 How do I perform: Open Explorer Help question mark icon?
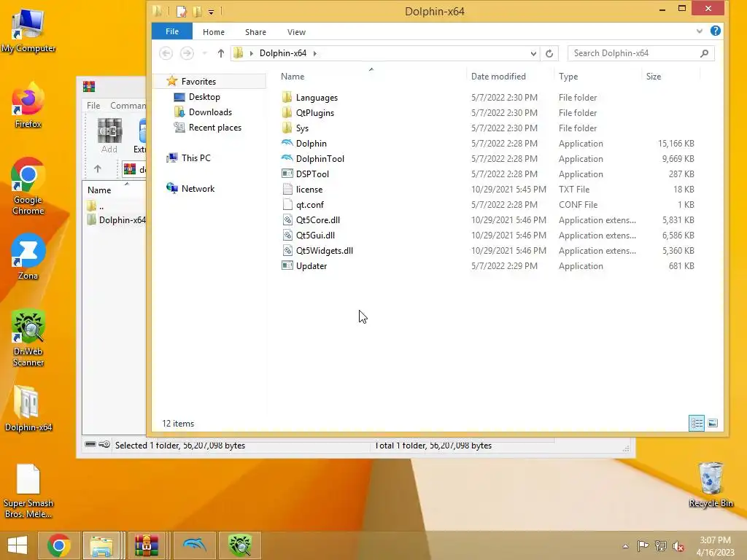click(x=715, y=31)
